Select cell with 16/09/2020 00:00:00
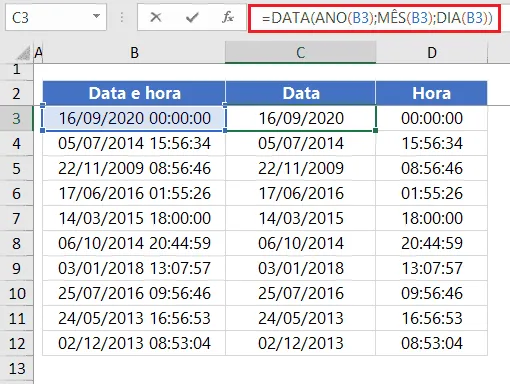 [134, 118]
